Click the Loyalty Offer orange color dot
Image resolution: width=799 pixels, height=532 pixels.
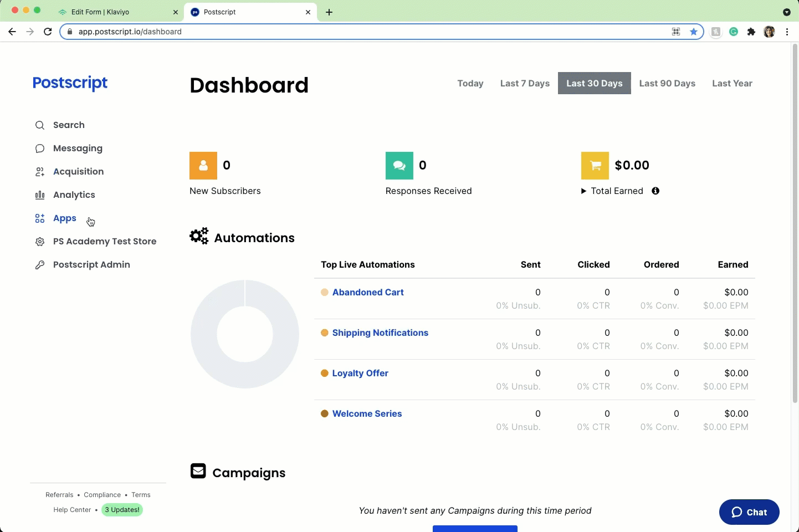pyautogui.click(x=325, y=373)
